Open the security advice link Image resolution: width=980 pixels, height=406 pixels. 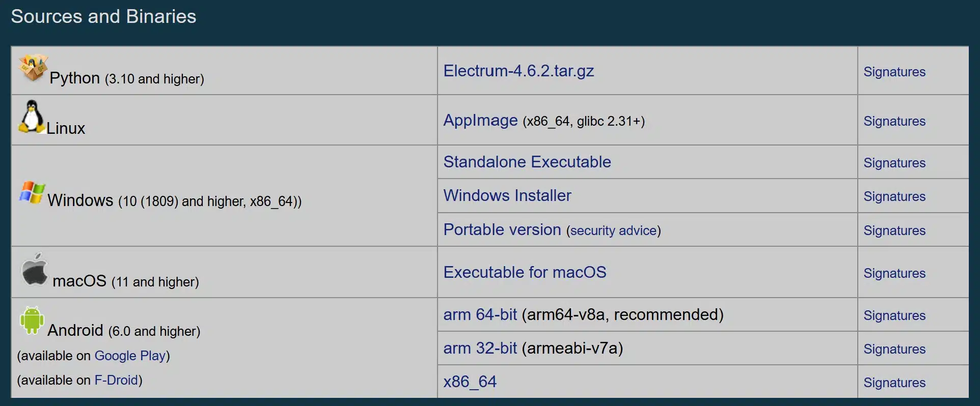(x=613, y=230)
